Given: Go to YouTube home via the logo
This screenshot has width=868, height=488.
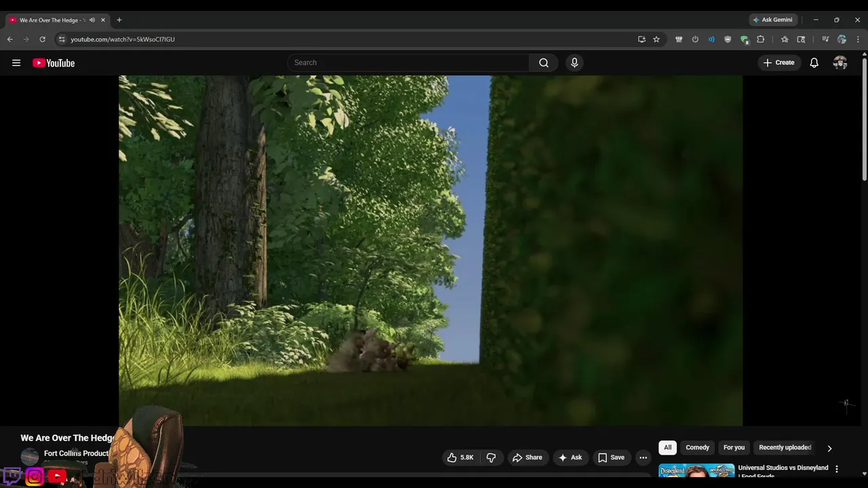Looking at the screenshot, I should [x=54, y=63].
